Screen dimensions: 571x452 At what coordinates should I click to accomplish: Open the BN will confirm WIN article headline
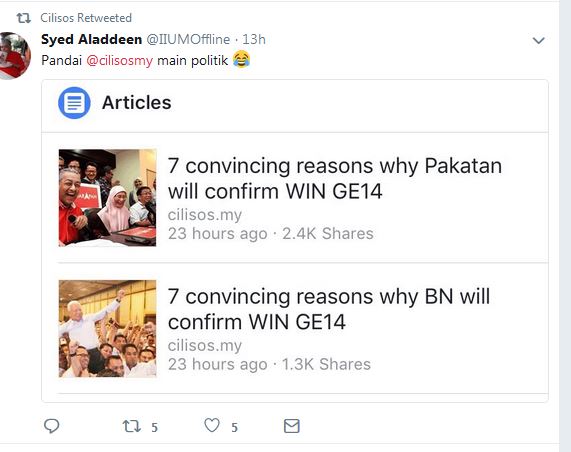pos(329,309)
